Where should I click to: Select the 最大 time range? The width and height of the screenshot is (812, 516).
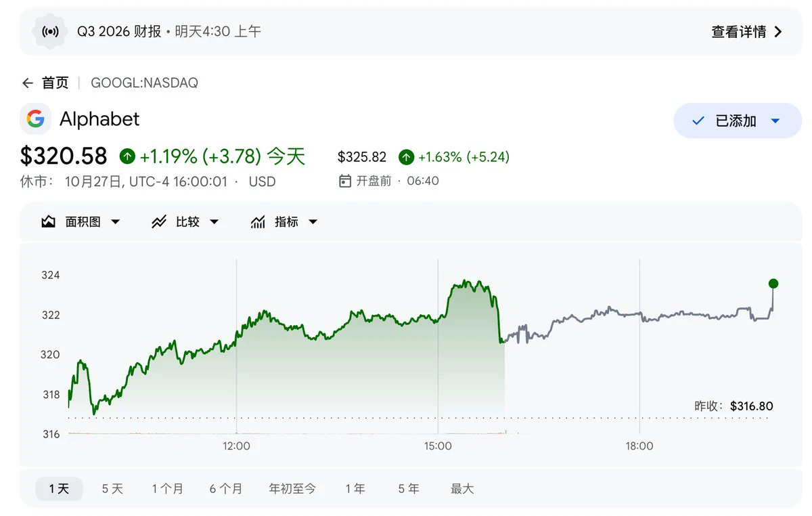click(x=463, y=488)
